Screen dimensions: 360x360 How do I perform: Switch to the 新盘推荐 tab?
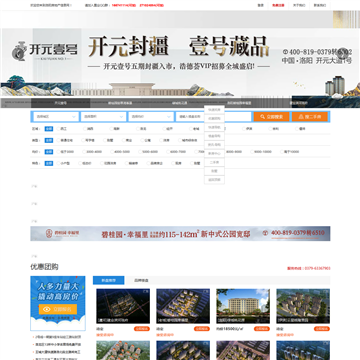(108, 280)
